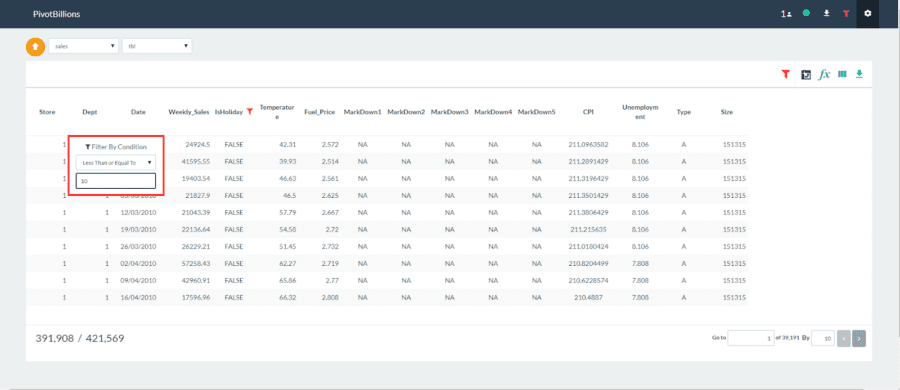Select the Temperature cell 42.31
Image resolution: width=900 pixels, height=390 pixels.
click(x=288, y=145)
